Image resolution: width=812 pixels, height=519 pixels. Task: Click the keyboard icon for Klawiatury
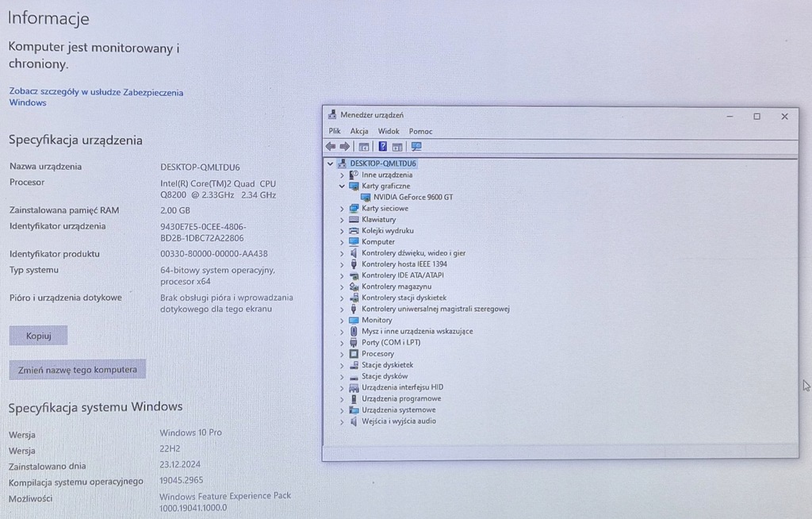pyautogui.click(x=354, y=219)
